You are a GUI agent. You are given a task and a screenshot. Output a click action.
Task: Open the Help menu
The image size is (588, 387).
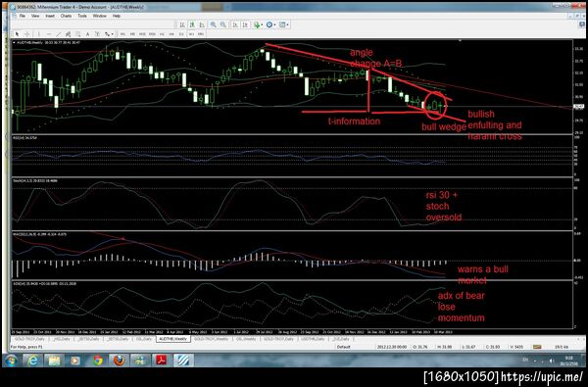click(x=117, y=16)
